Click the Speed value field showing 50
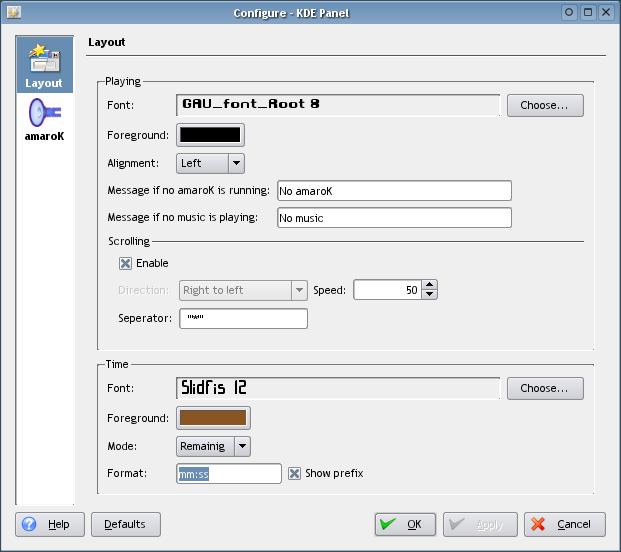Screen dimensions: 621x552 pos(388,290)
